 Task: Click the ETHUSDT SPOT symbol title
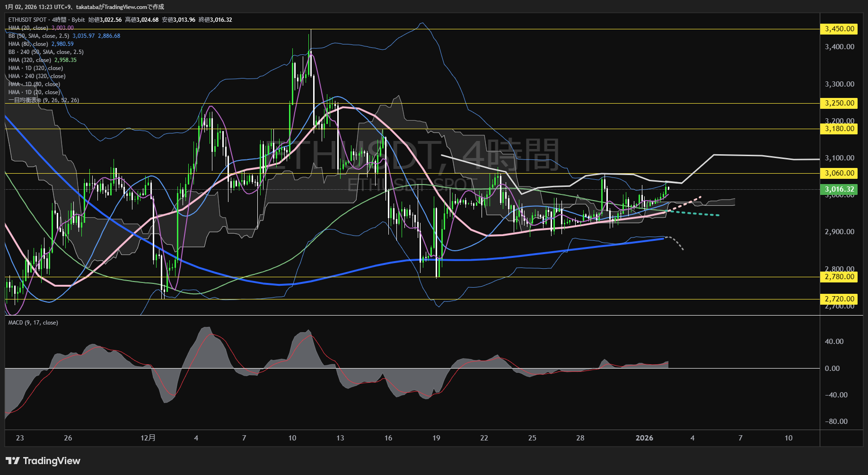(x=27, y=20)
